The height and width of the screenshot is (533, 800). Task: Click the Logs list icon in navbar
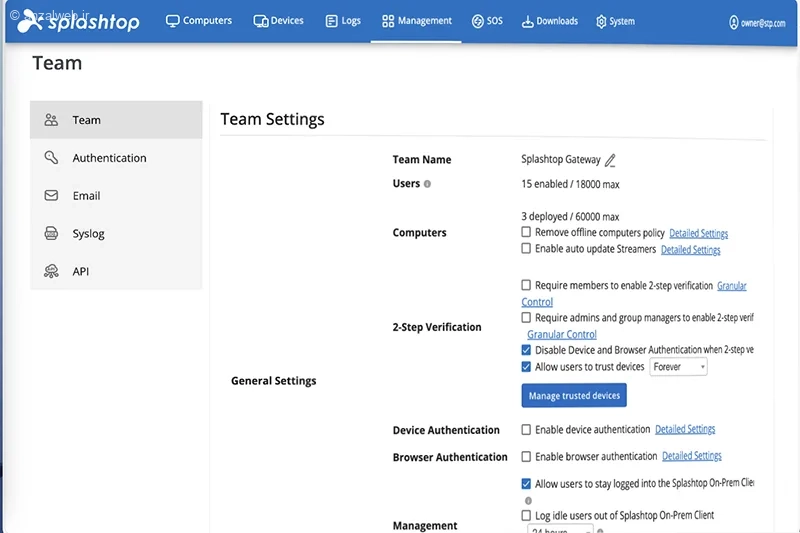[x=332, y=21]
